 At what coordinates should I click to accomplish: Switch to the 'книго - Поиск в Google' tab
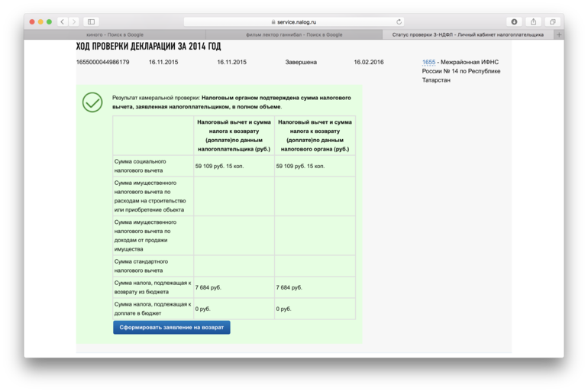115,34
